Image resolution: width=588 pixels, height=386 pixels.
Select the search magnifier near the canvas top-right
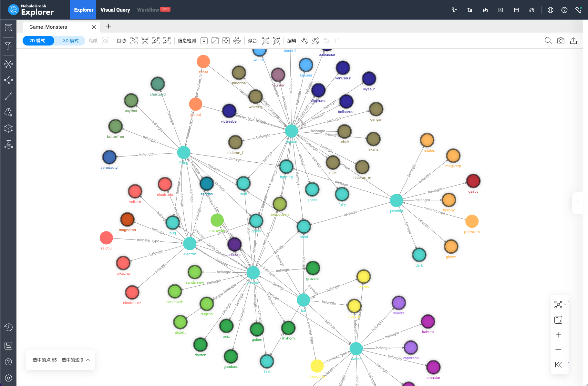pyautogui.click(x=548, y=41)
